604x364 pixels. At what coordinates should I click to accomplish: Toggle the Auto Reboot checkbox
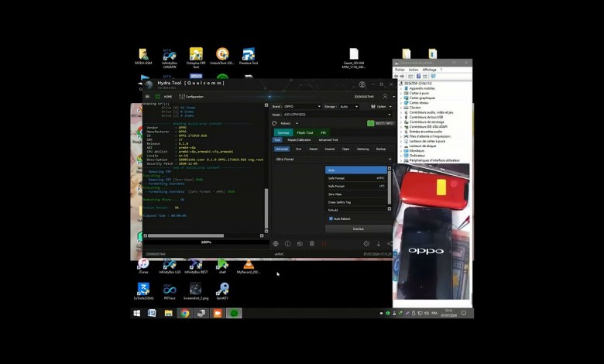pos(331,218)
